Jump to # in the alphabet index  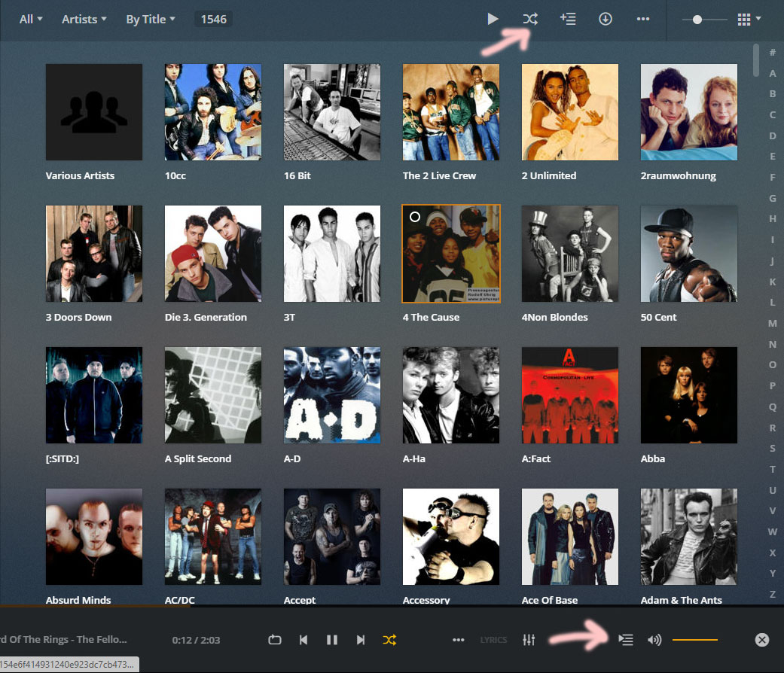click(x=773, y=53)
